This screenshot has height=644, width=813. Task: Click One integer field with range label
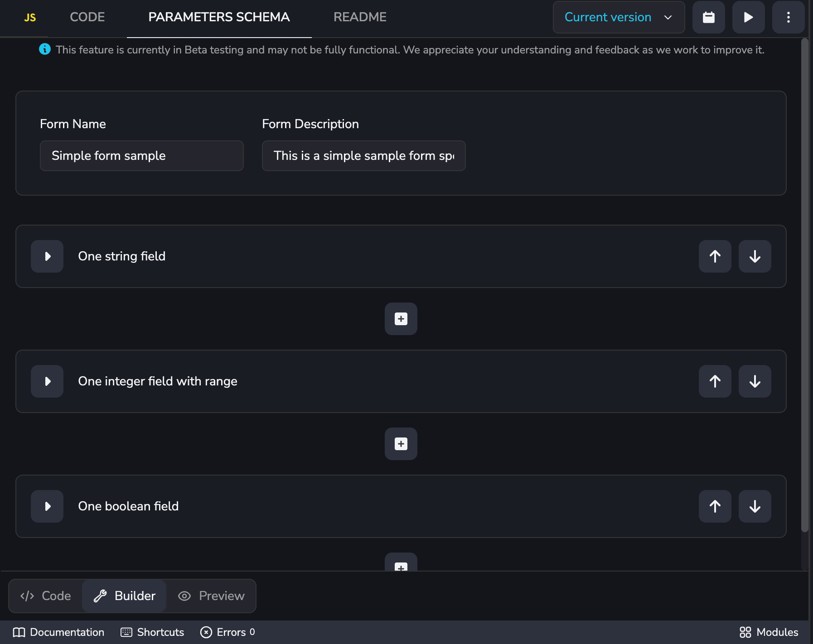pos(158,381)
